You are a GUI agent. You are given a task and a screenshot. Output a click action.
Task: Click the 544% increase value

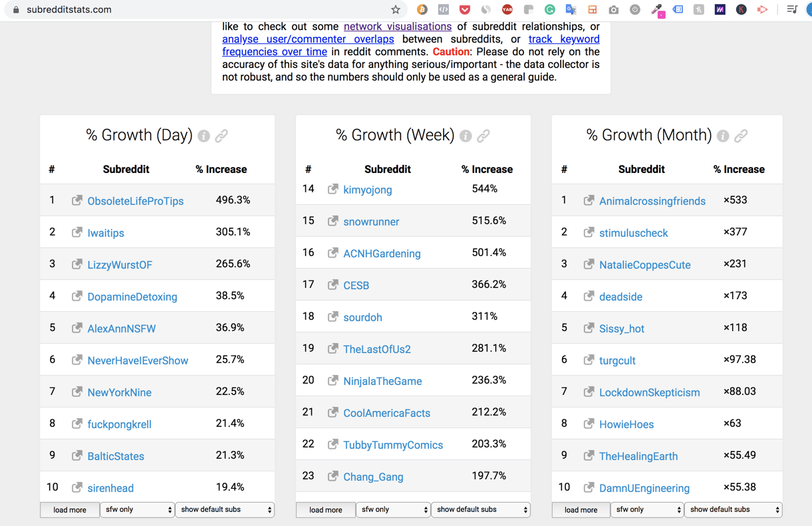click(485, 189)
